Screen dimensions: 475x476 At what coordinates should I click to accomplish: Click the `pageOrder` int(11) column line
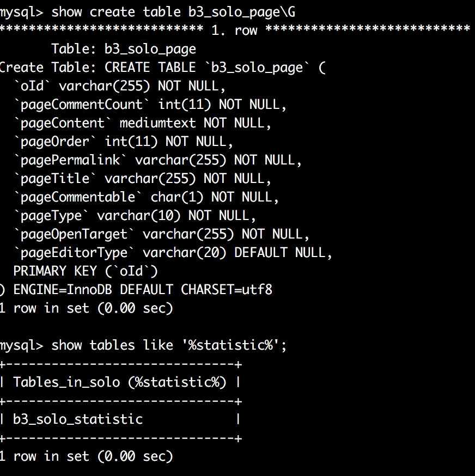coord(124,142)
